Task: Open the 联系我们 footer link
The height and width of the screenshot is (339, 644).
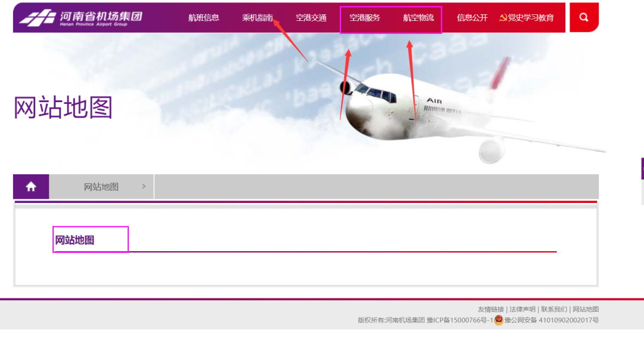Action: [554, 309]
